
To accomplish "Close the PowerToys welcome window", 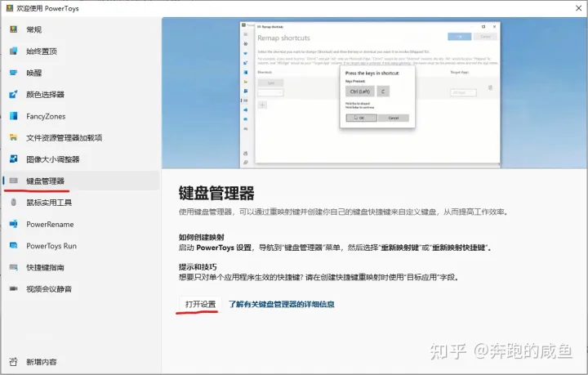I will coord(579,8).
